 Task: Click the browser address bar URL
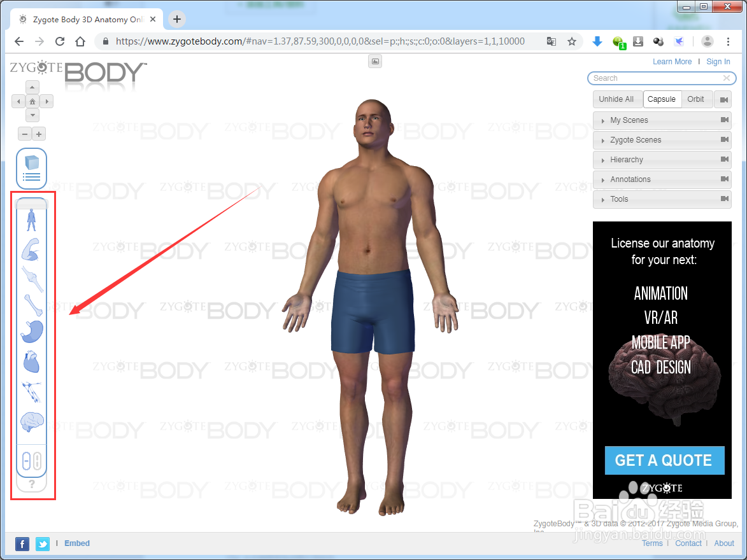point(320,41)
